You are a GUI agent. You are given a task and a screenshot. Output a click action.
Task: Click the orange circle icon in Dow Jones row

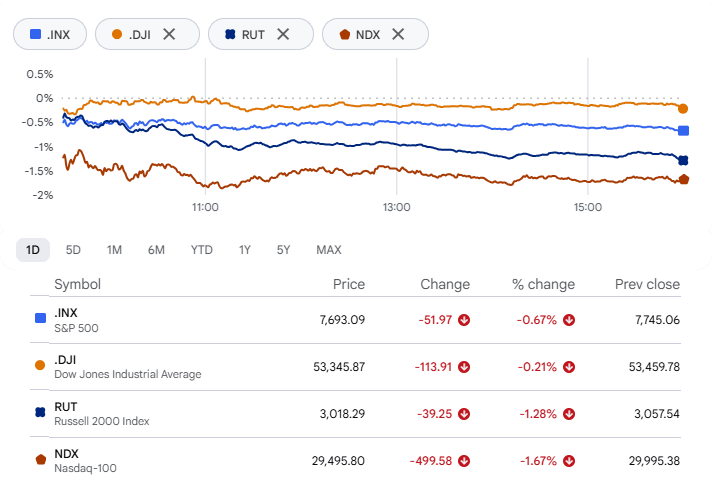(40, 365)
